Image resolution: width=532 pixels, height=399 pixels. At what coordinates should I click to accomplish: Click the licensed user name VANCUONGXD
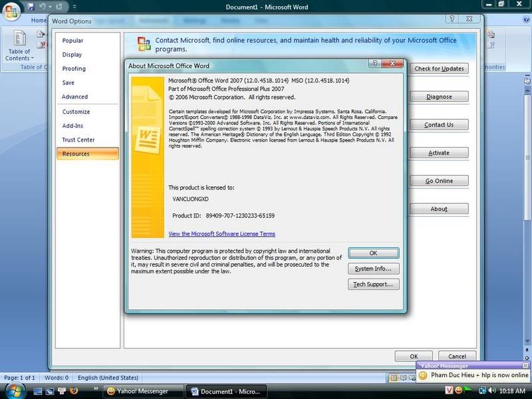(190, 199)
